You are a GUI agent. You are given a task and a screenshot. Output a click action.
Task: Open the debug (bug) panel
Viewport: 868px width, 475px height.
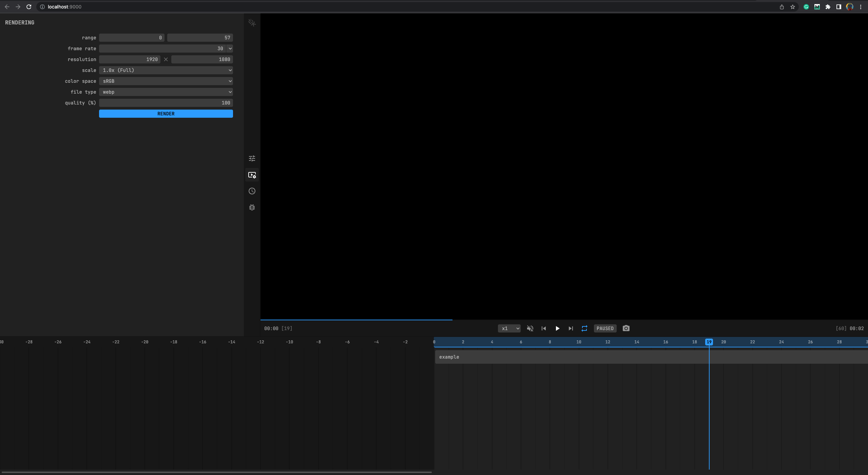click(252, 207)
